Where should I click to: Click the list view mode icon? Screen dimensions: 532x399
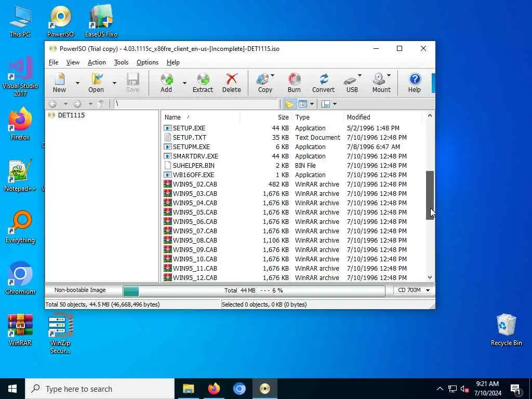303,104
